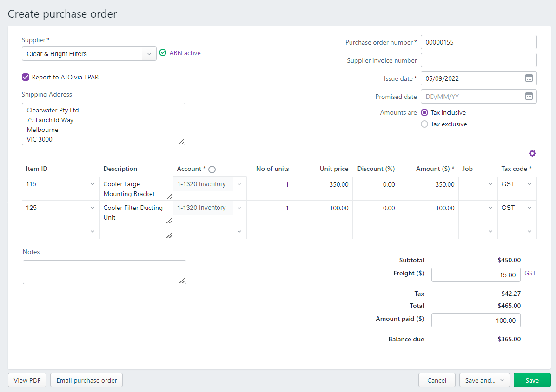Viewport: 556px width, 392px height.
Task: Click Email purchase order
Action: (x=86, y=380)
